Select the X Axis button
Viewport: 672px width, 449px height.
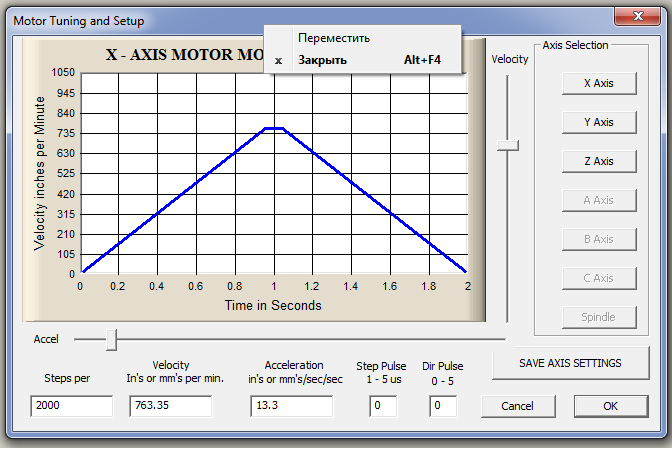[x=599, y=84]
